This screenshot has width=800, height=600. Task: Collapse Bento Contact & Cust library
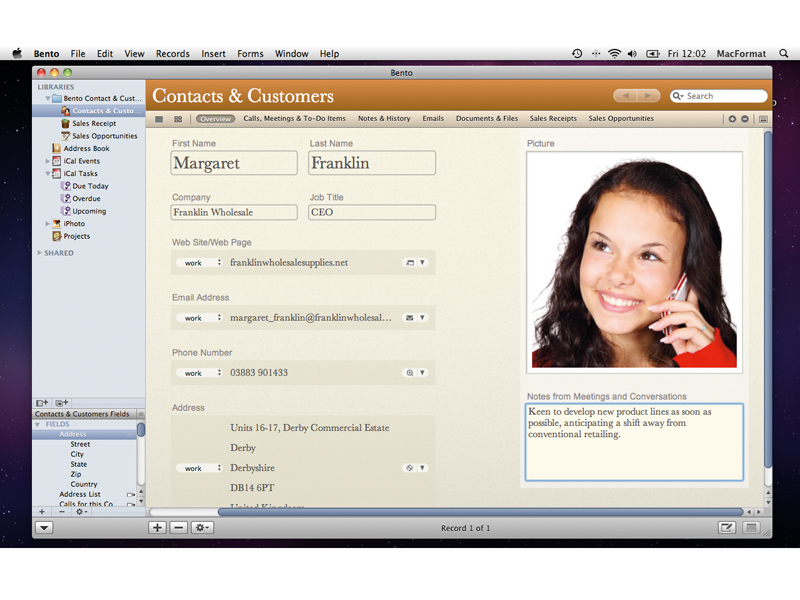coord(47,98)
